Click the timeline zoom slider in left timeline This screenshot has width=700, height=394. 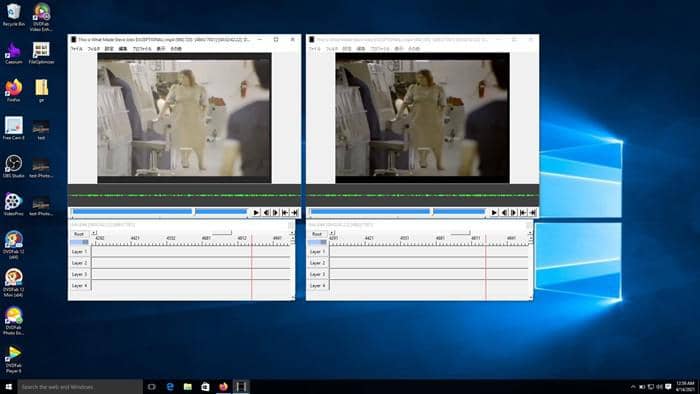click(x=222, y=233)
